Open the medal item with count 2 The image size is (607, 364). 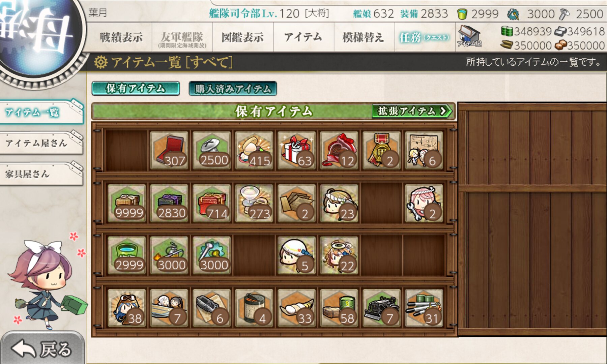coord(382,150)
